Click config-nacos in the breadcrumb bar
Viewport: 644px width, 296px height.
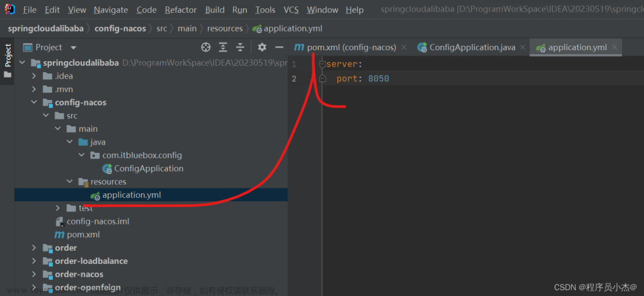point(120,28)
